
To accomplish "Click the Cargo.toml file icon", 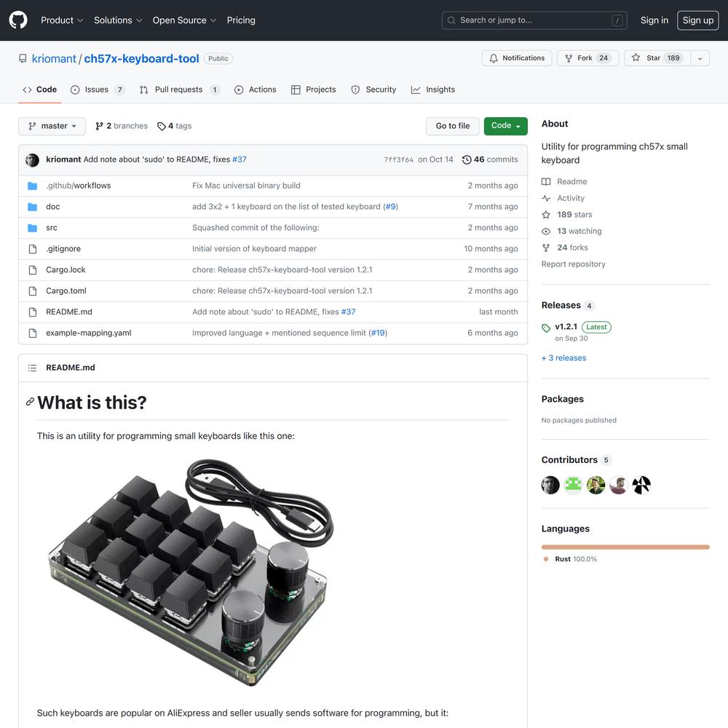I will 33,291.
